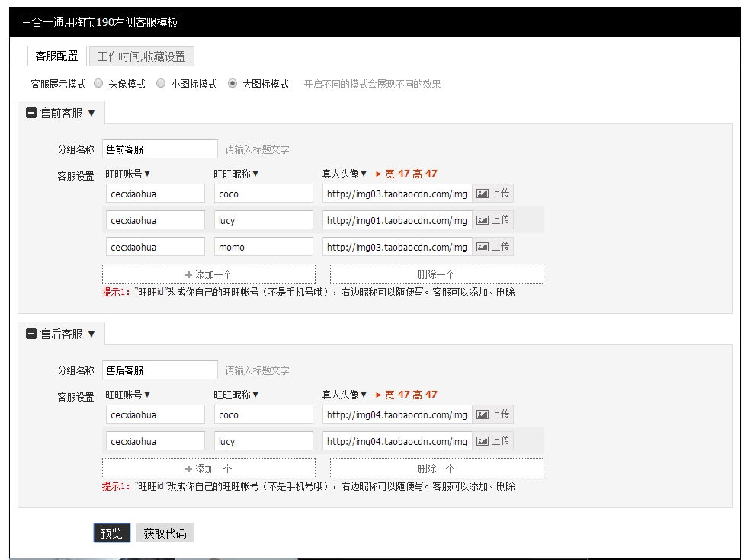Open 工作时间,收藏设置 tab
The height and width of the screenshot is (560, 744).
pyautogui.click(x=141, y=56)
